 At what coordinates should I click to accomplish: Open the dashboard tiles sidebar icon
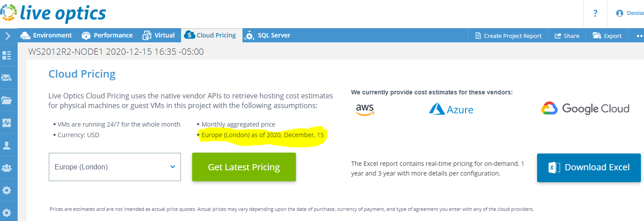[x=7, y=55]
